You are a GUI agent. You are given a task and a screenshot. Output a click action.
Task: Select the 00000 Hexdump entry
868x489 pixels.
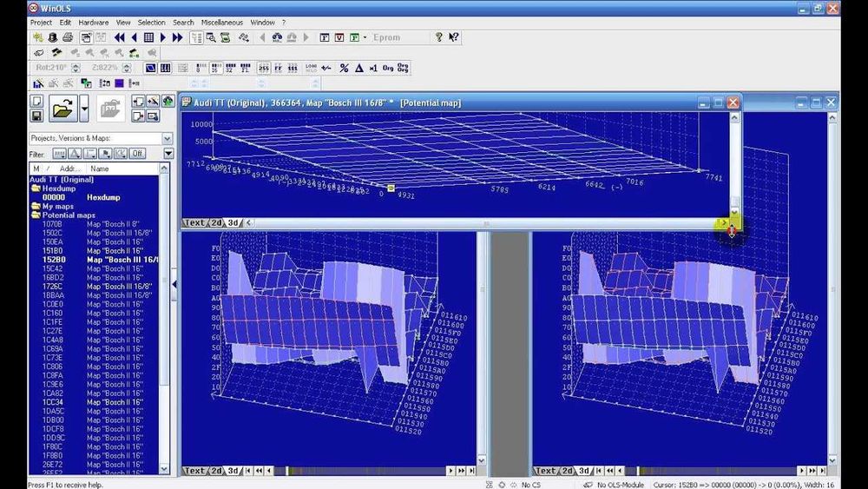pyautogui.click(x=94, y=197)
